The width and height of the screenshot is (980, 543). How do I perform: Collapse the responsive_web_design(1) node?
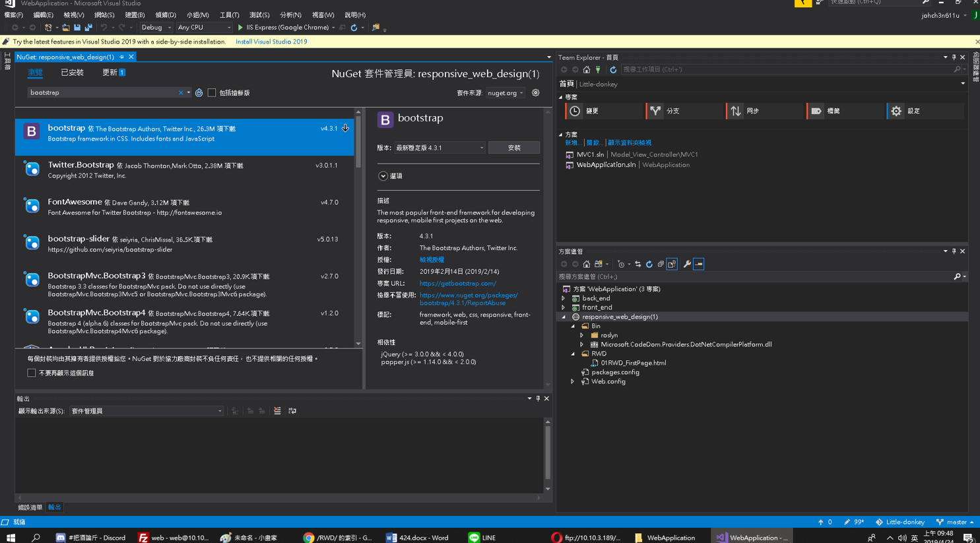[x=564, y=317]
